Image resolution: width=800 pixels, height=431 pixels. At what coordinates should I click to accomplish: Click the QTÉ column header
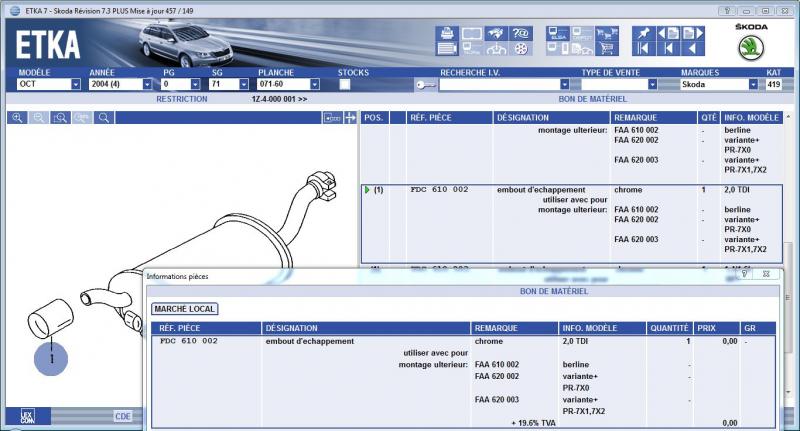[709, 118]
